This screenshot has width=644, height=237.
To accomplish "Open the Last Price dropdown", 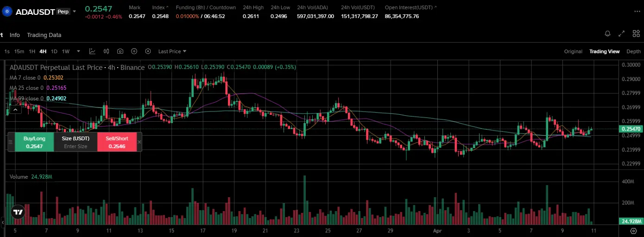I will pos(172,51).
